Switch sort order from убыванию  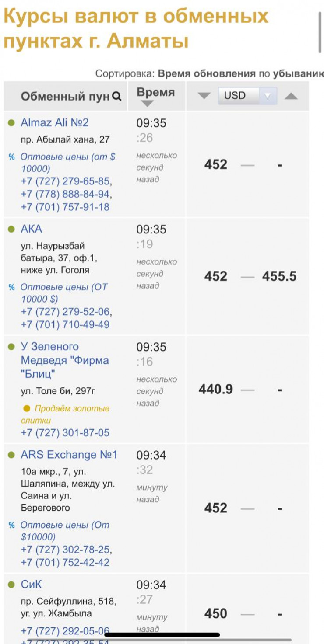(298, 73)
